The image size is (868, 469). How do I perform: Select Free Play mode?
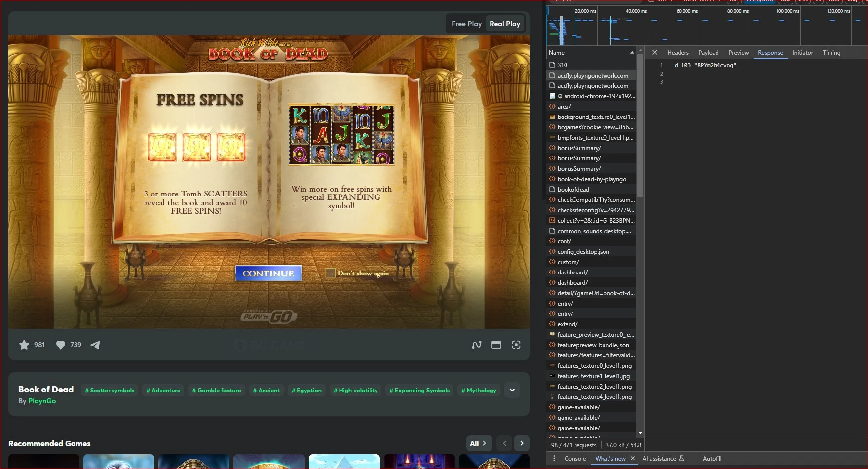pos(466,24)
